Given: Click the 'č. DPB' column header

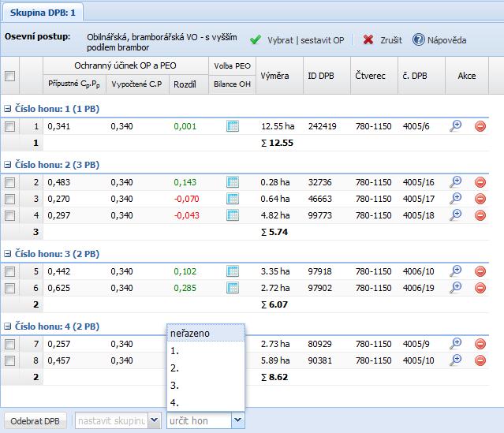Looking at the screenshot, I should (x=421, y=76).
